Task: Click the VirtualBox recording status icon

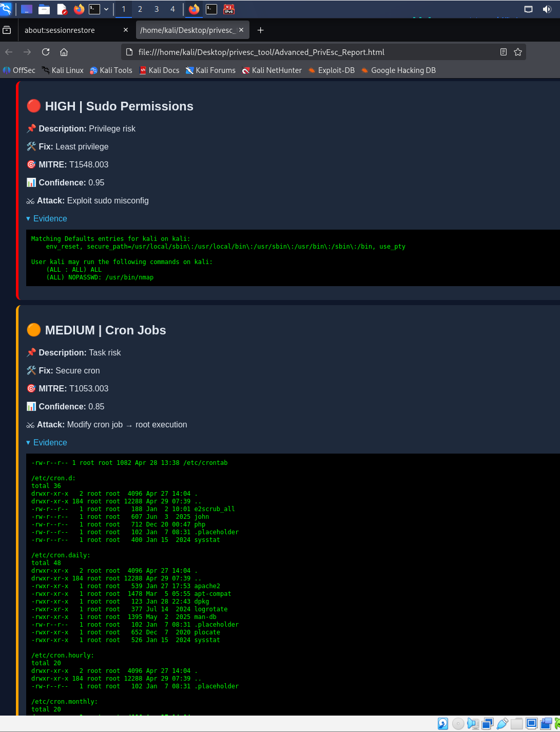Action: pos(546,724)
